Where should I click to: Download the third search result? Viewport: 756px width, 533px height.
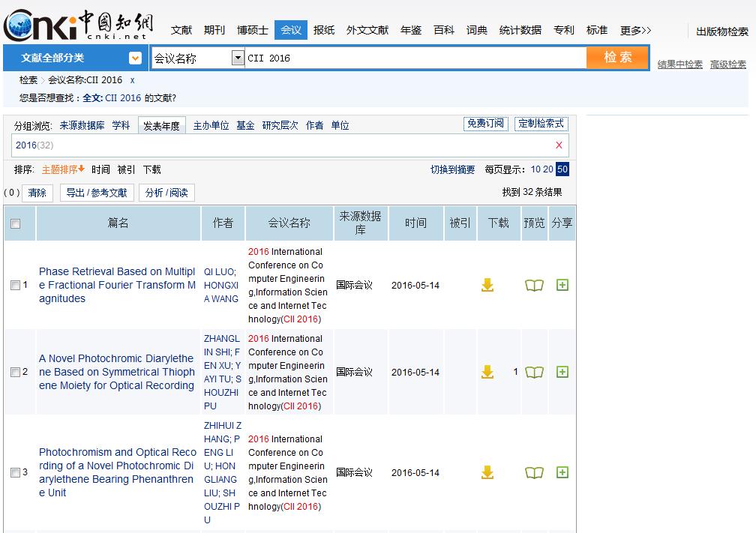(x=487, y=472)
